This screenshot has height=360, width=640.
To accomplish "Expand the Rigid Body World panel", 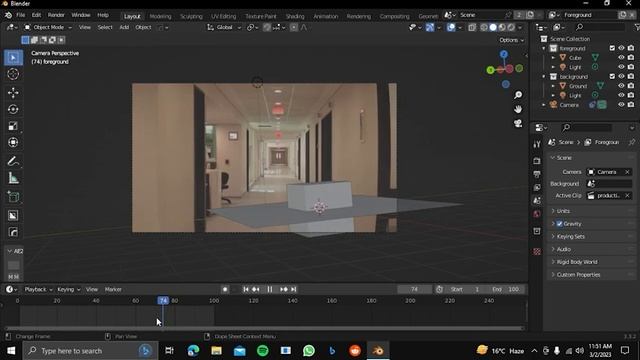I will (576, 262).
